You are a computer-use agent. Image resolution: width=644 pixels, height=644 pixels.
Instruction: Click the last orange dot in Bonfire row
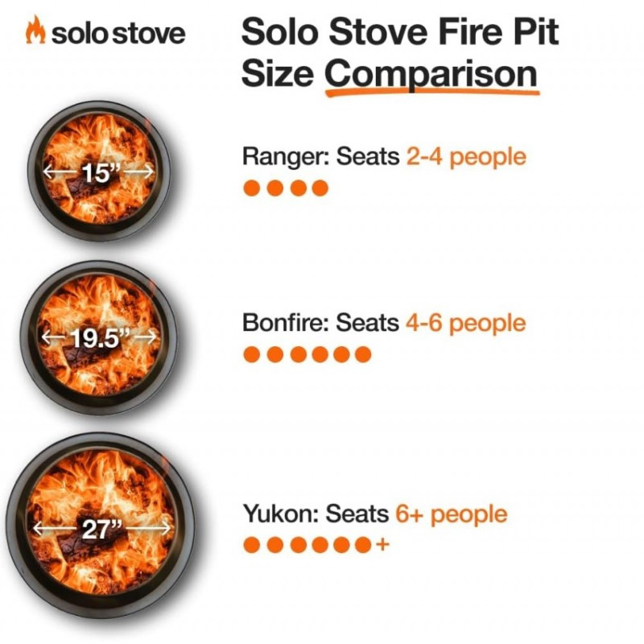click(363, 354)
